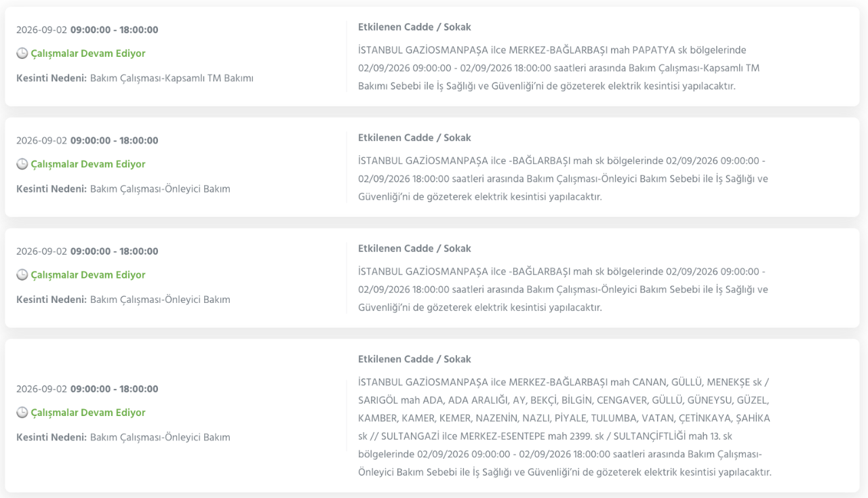Viewport: 868px width, 498px height.
Task: Click description listing KAMBER, KAMER, KEMER streets
Action: coord(565,427)
